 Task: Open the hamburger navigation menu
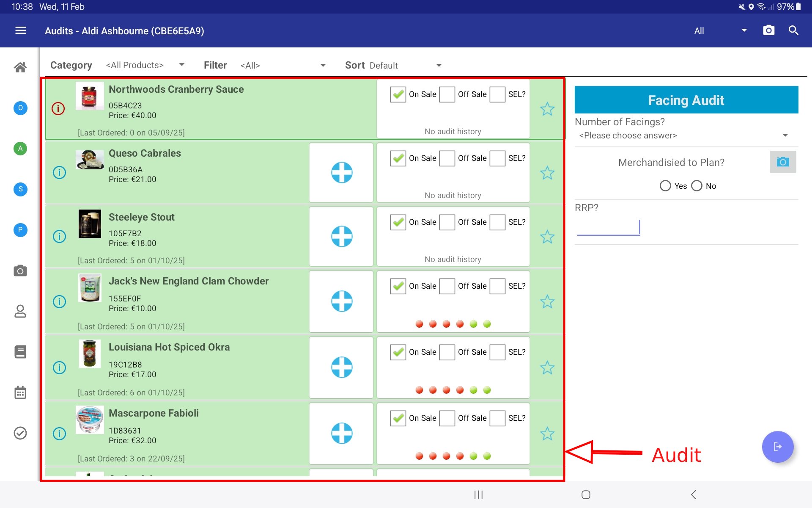coord(20,30)
